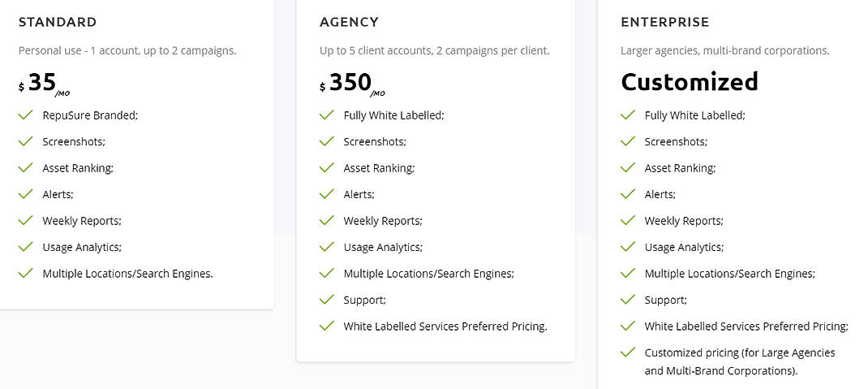Click Enterprise Asset Ranking feature text
The height and width of the screenshot is (389, 868).
point(680,168)
